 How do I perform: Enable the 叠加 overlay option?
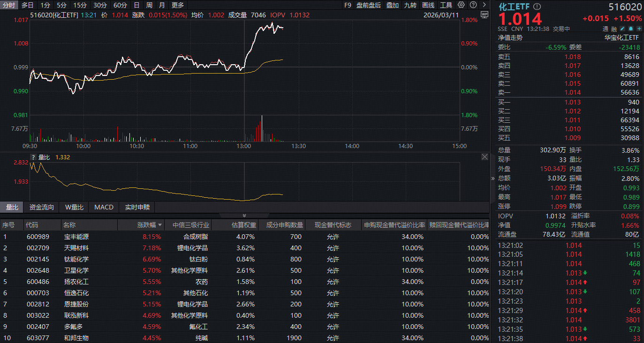point(392,5)
